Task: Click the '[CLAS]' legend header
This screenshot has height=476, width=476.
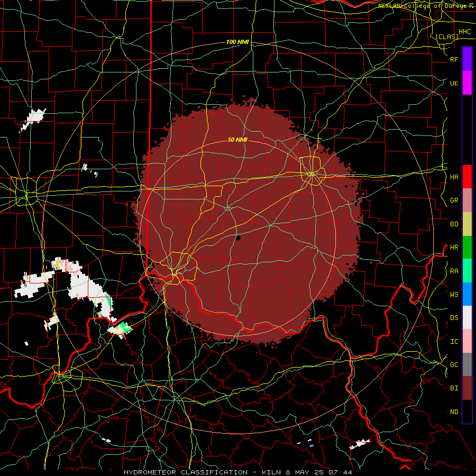Action: pyautogui.click(x=447, y=36)
